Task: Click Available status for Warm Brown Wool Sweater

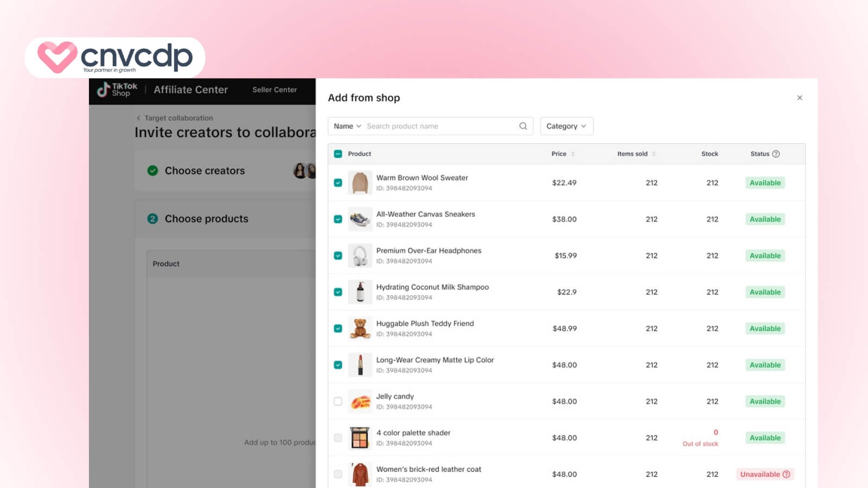Action: coord(765,183)
